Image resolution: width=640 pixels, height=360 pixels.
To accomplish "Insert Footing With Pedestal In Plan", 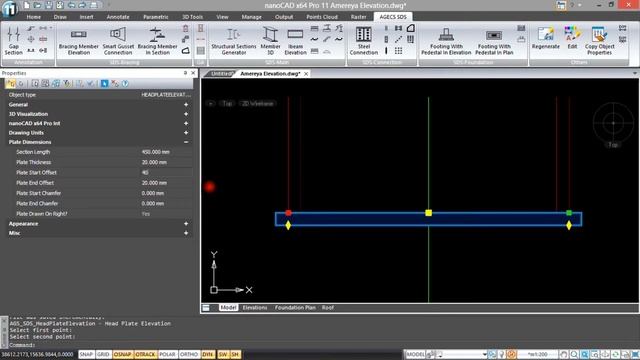I will [494, 41].
